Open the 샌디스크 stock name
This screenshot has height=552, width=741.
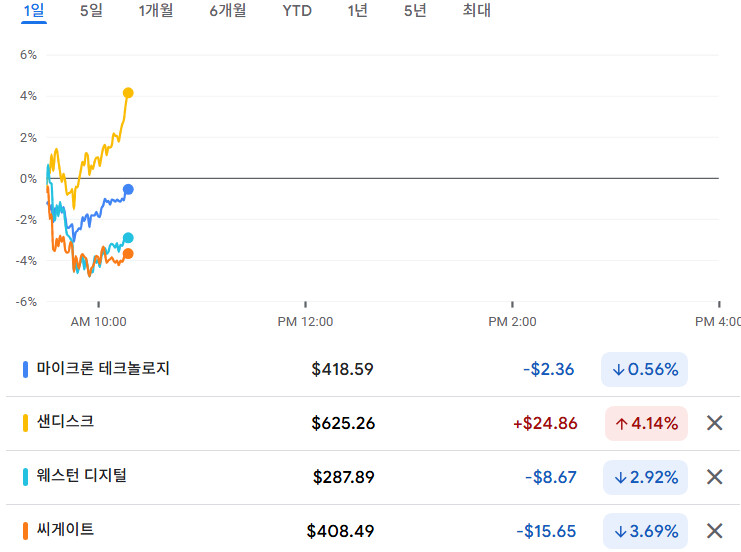pyautogui.click(x=65, y=422)
